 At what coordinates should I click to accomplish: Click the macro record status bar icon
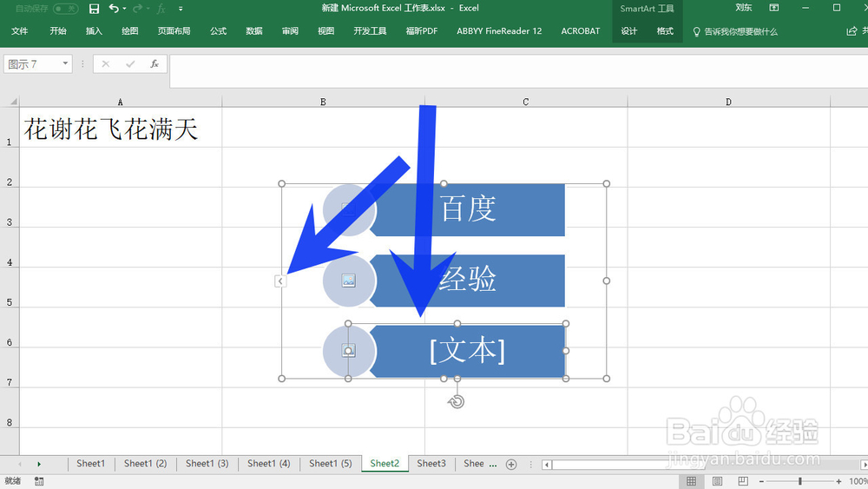(39, 481)
